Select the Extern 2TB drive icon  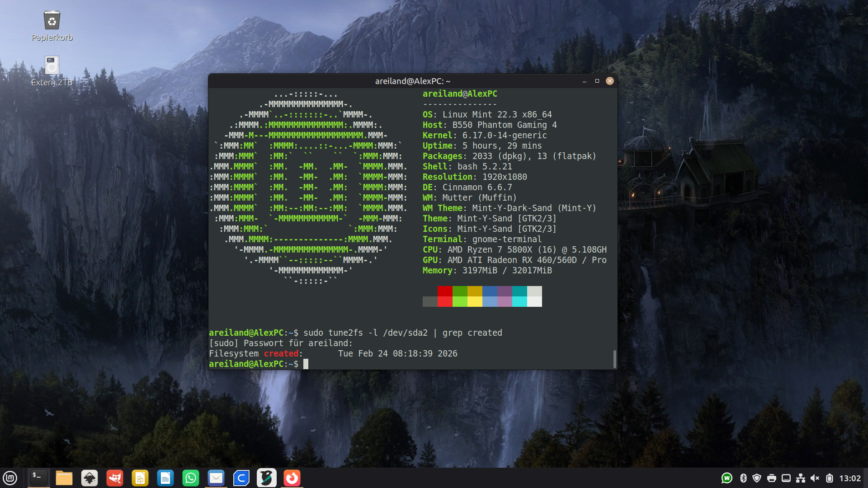(x=52, y=66)
